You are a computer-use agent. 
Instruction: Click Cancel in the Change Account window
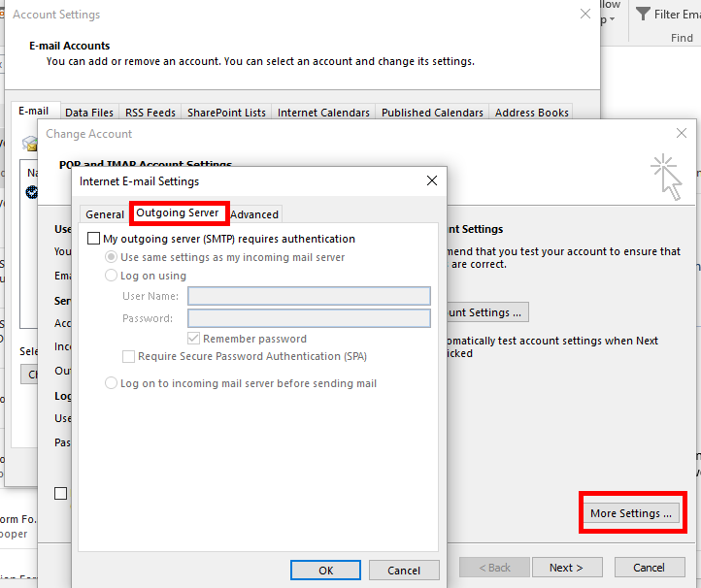[x=650, y=568]
